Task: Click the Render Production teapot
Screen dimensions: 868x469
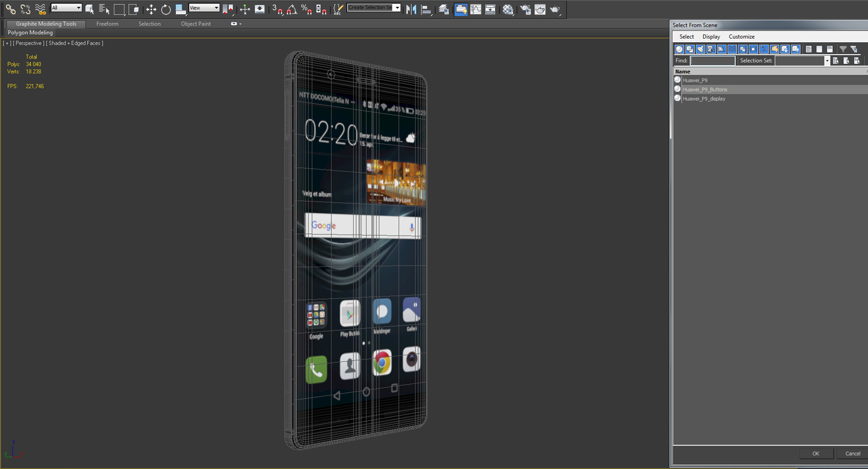Action: (x=555, y=9)
